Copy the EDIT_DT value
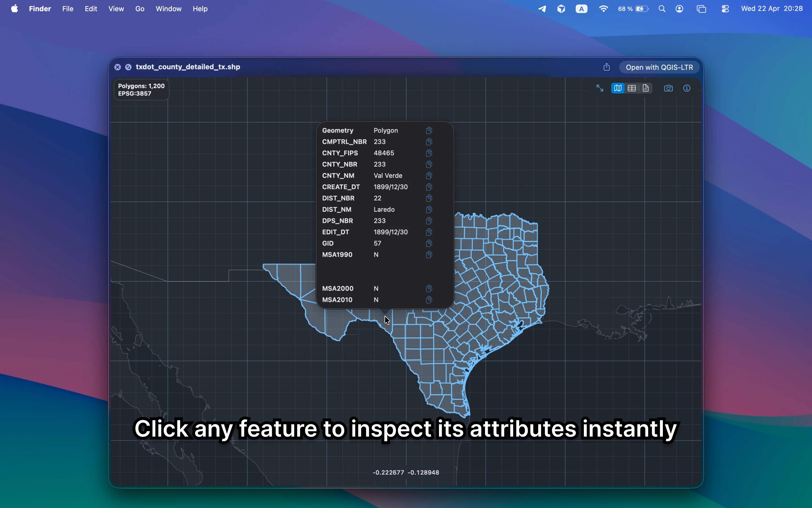The image size is (812, 508). (x=429, y=232)
